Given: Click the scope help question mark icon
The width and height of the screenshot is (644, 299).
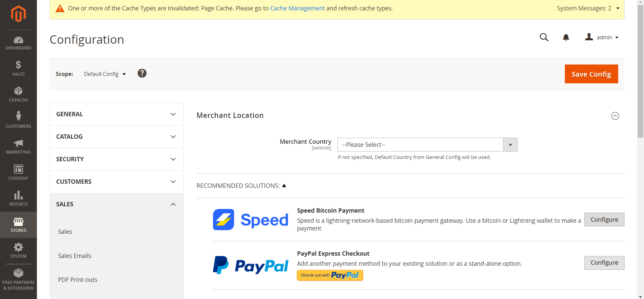Looking at the screenshot, I should (x=142, y=73).
